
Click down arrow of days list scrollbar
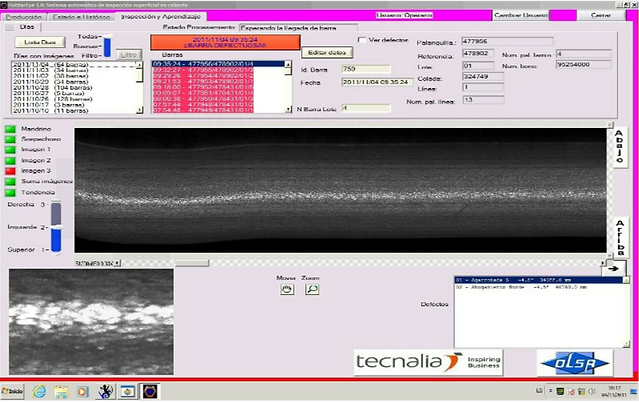pos(140,110)
